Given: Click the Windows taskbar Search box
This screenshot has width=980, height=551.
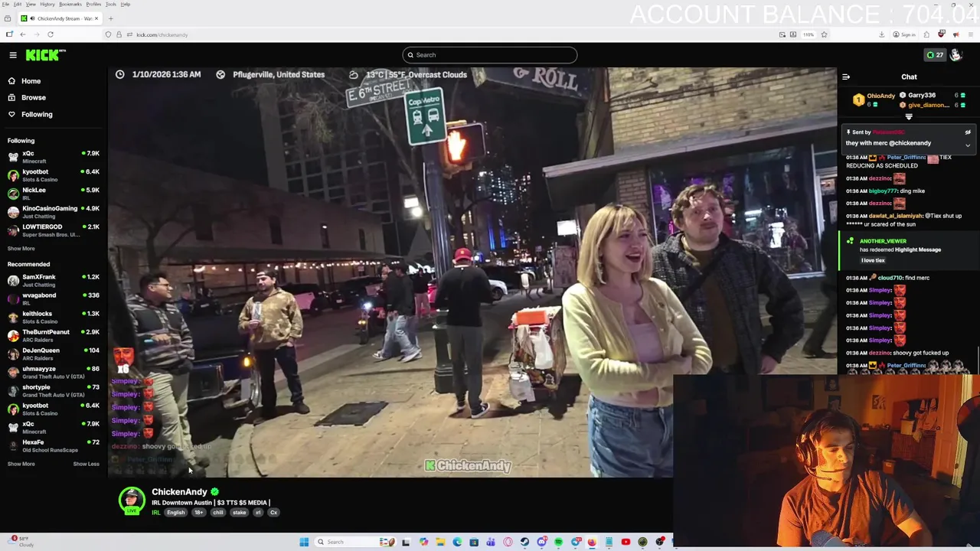Looking at the screenshot, I should pos(355,542).
